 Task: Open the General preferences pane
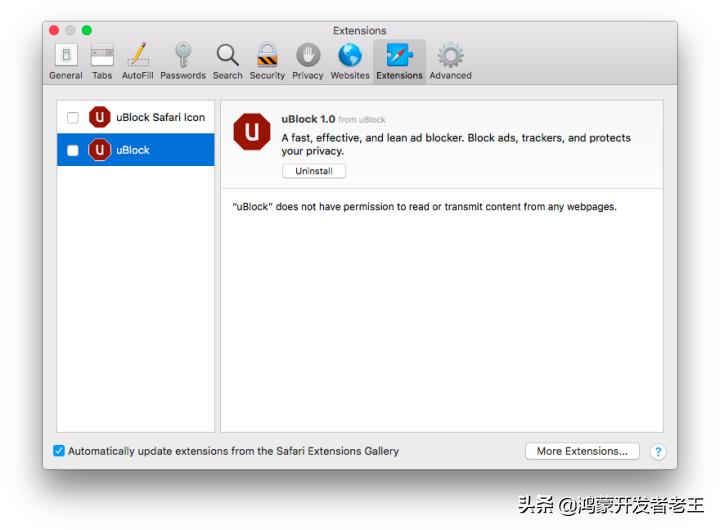(x=66, y=62)
